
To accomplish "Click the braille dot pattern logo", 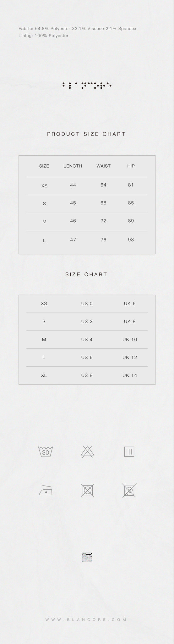I will point(87,85).
